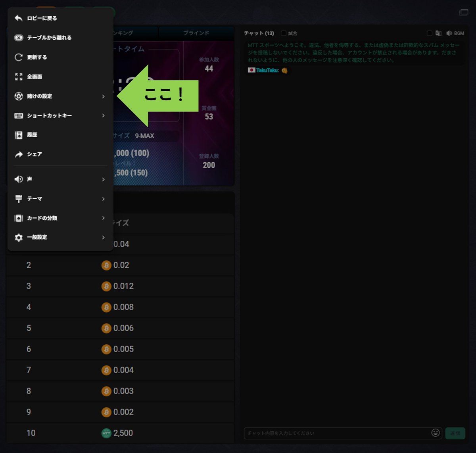
Task: Click the card icon for カードの分類
Action: click(19, 218)
